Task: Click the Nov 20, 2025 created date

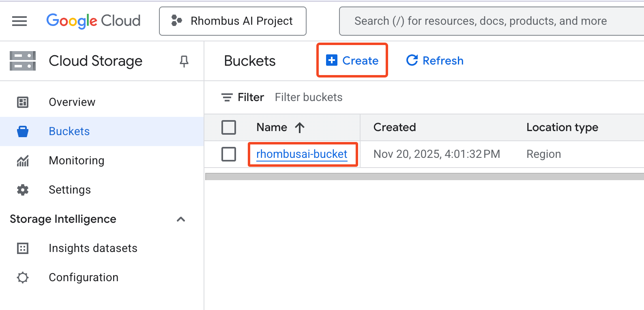Action: 437,154
